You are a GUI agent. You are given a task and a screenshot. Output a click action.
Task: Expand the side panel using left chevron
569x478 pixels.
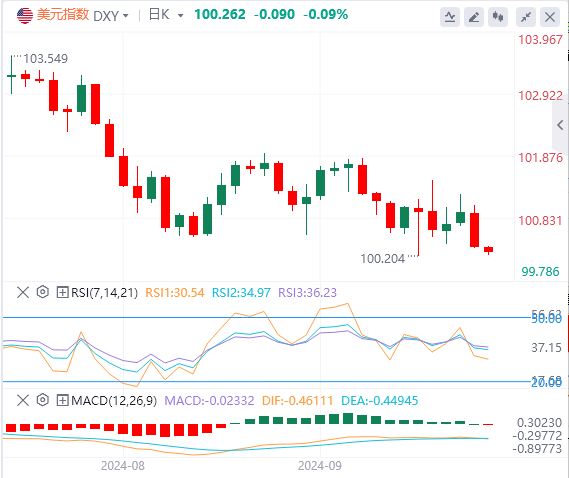pos(560,125)
